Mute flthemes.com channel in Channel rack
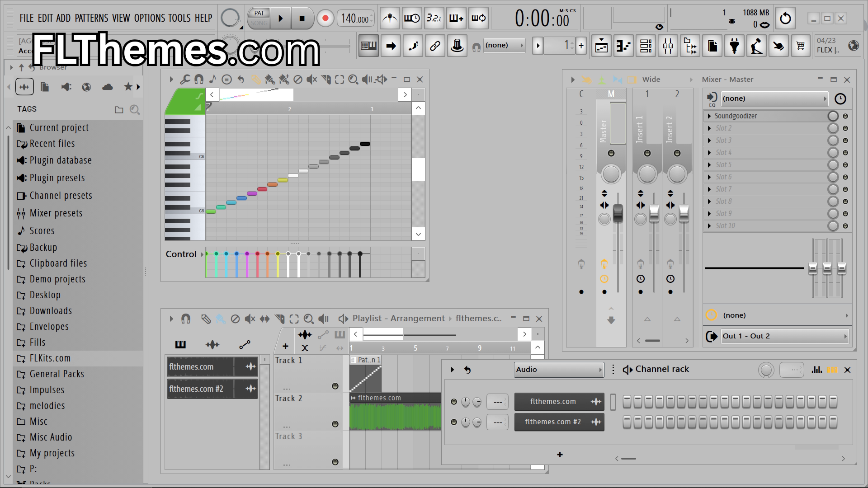Viewport: 868px width, 488px height. (x=454, y=401)
